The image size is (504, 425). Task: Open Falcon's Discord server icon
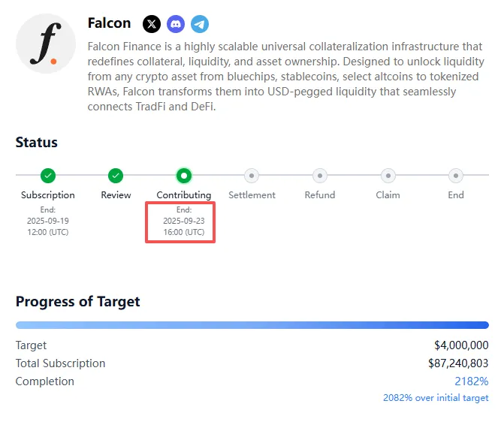(x=176, y=24)
